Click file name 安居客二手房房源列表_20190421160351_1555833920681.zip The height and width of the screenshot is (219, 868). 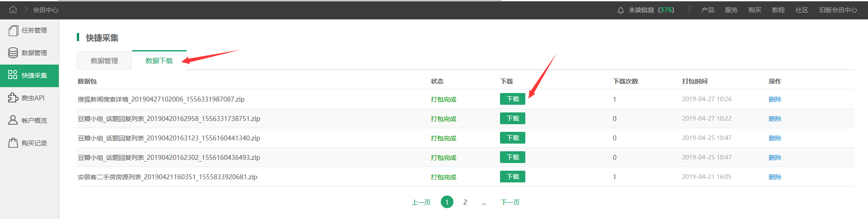[167, 177]
